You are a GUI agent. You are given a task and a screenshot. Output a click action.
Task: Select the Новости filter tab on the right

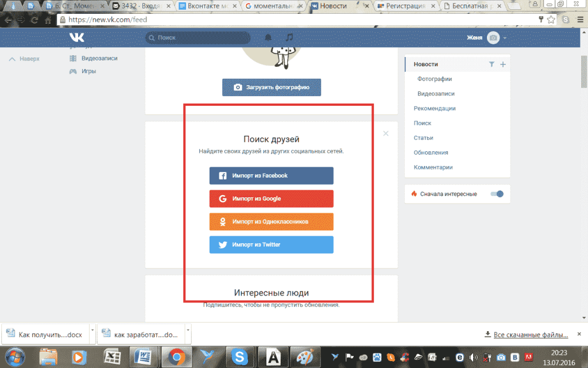click(x=425, y=64)
